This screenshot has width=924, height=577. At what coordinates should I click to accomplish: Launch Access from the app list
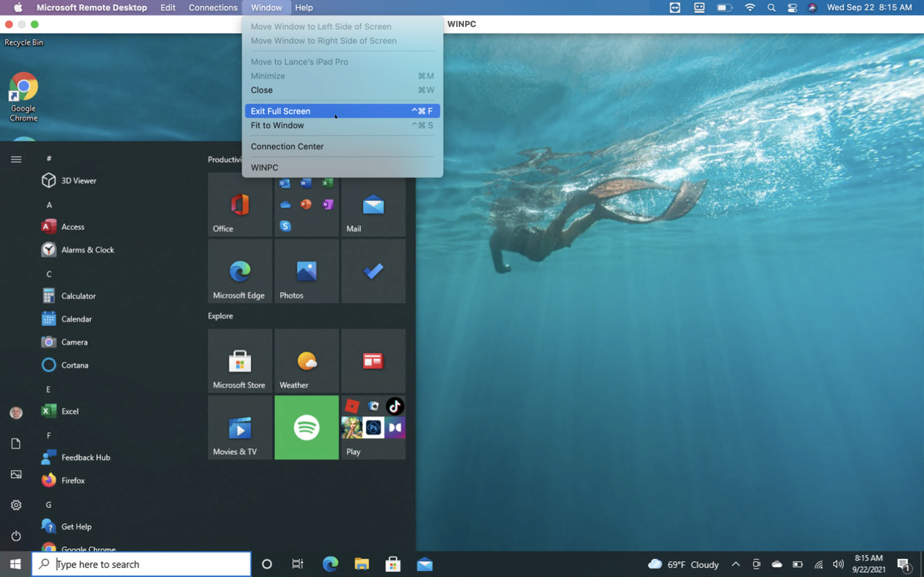coord(63,227)
